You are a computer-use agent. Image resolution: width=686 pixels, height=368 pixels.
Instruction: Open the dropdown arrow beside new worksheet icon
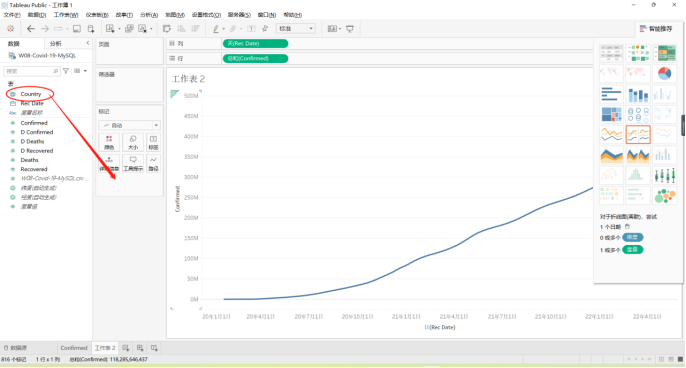click(x=119, y=29)
